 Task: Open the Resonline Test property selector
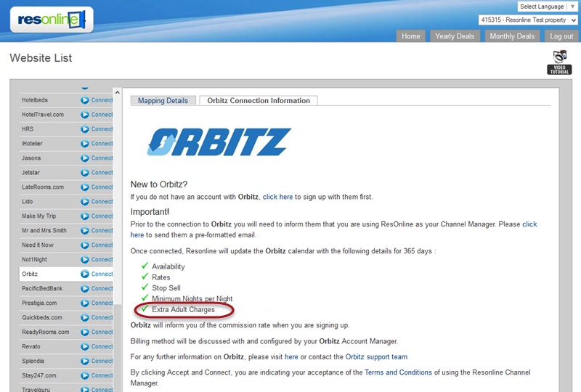pyautogui.click(x=528, y=20)
